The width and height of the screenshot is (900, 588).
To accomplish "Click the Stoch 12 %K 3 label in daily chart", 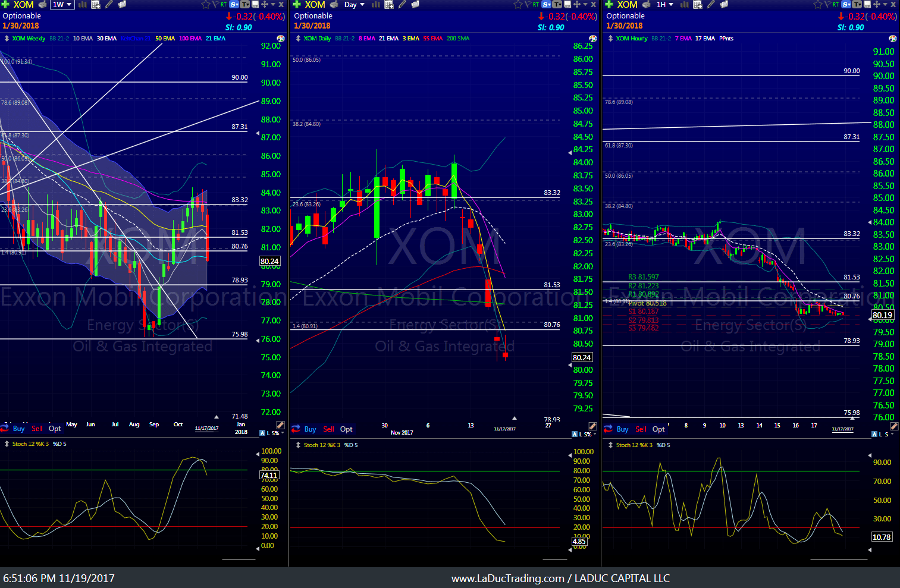I will 322,445.
